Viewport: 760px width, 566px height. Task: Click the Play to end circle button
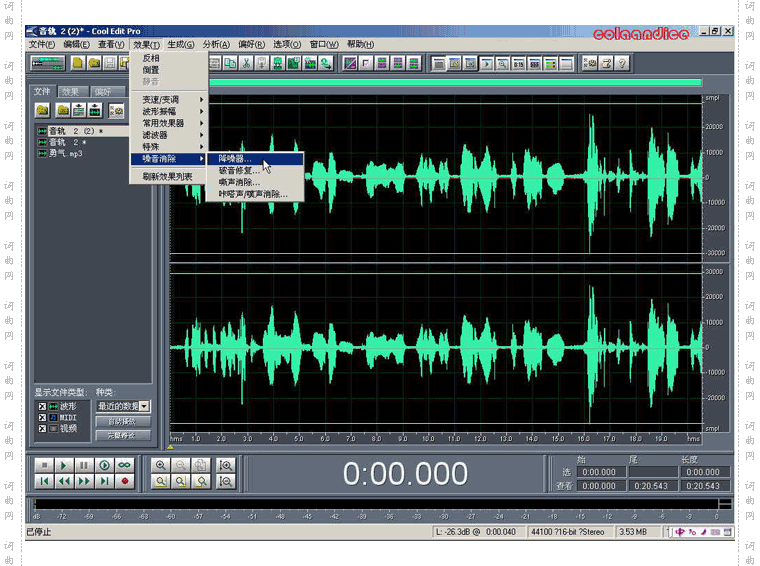pos(104,465)
